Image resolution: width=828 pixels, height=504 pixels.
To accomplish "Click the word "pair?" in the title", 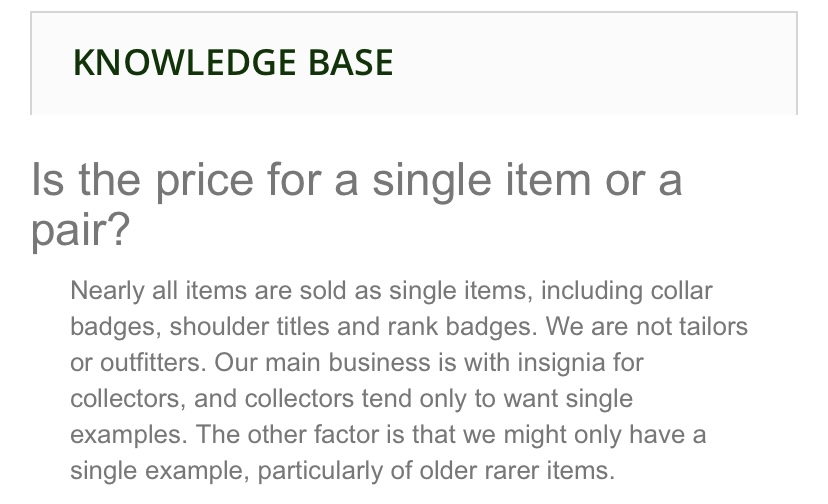I will click(81, 231).
